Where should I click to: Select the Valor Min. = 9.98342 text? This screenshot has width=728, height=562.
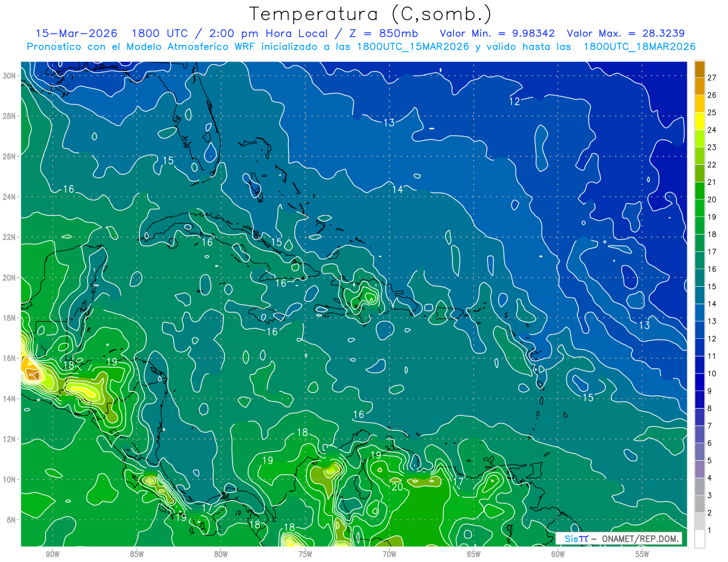(498, 33)
